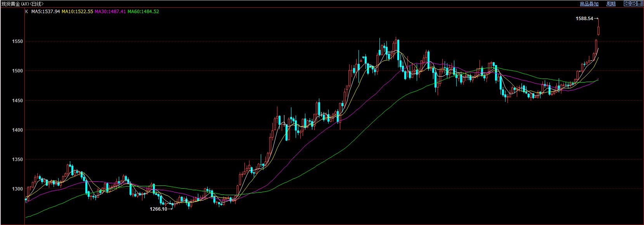Click the left arrow navigation icon
Image resolution: width=644 pixels, height=225 pixels.
click(627, 3)
